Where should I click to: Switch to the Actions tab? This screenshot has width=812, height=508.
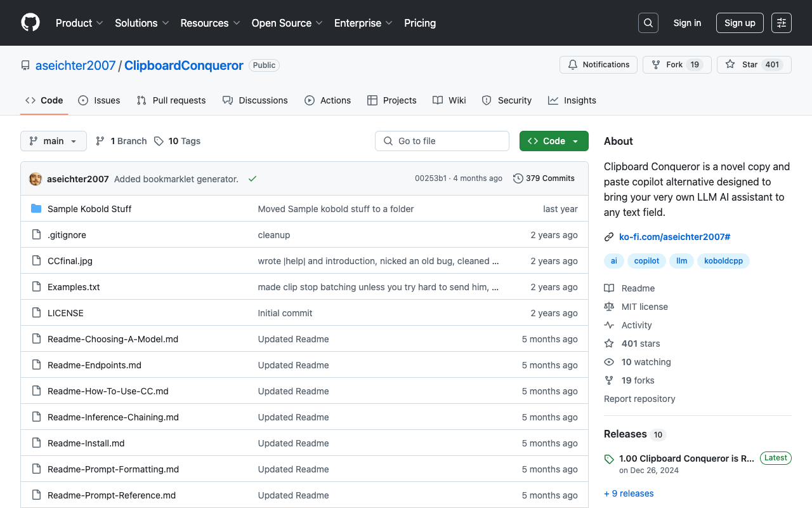[327, 100]
